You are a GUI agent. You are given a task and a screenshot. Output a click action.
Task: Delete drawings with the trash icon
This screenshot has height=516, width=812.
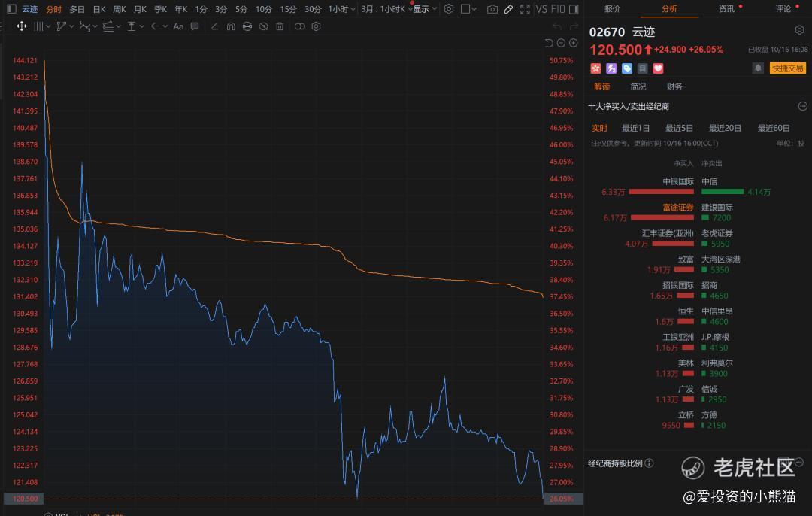280,26
